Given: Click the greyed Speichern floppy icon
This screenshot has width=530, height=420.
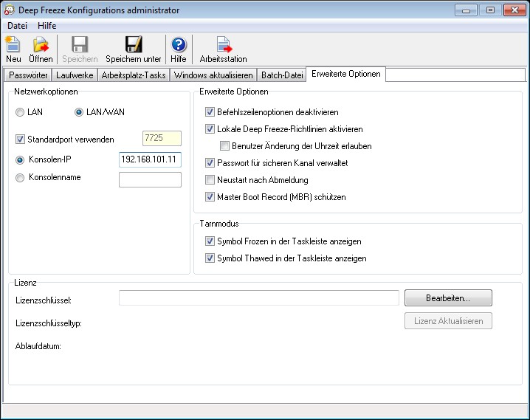Looking at the screenshot, I should pyautogui.click(x=80, y=44).
